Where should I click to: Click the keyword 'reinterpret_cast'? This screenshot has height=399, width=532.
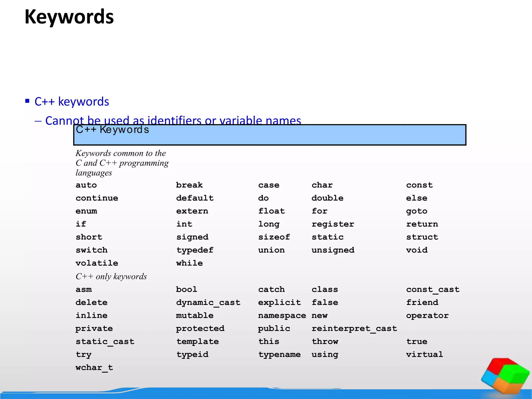click(354, 329)
